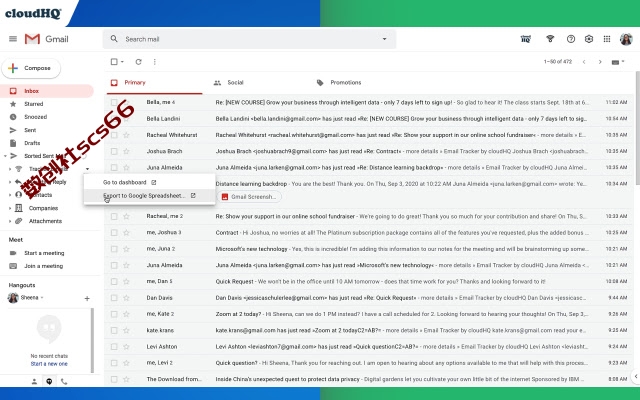Viewport: 640px width, 400px height.
Task: Open the Inbox folder
Action: pyautogui.click(x=31, y=91)
